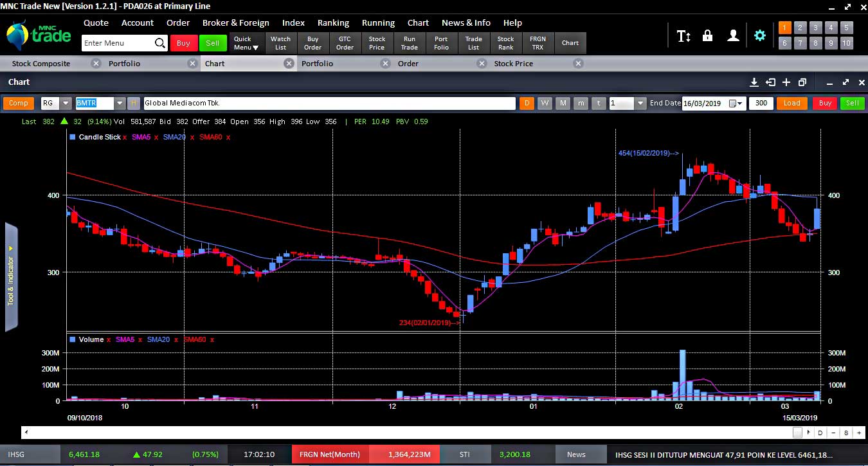Remove SMA20 from the Candle Stick legend
This screenshot has height=466, width=868.
click(x=192, y=138)
